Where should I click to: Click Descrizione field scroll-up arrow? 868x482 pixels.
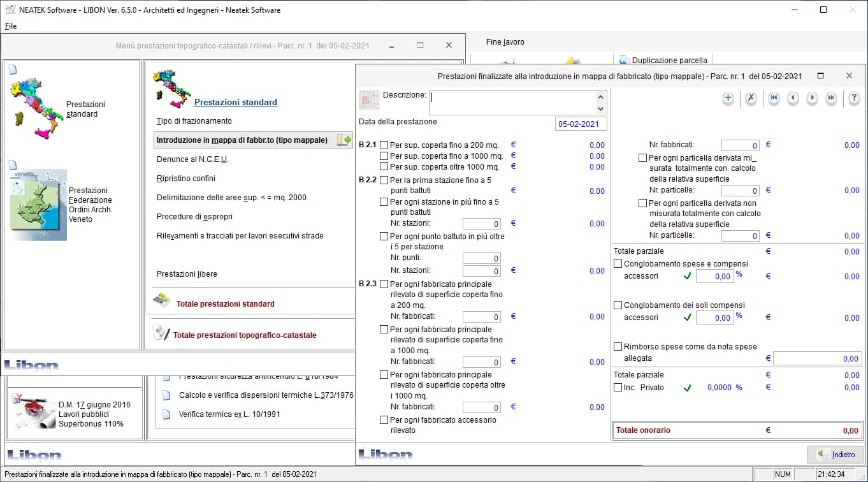(x=600, y=96)
